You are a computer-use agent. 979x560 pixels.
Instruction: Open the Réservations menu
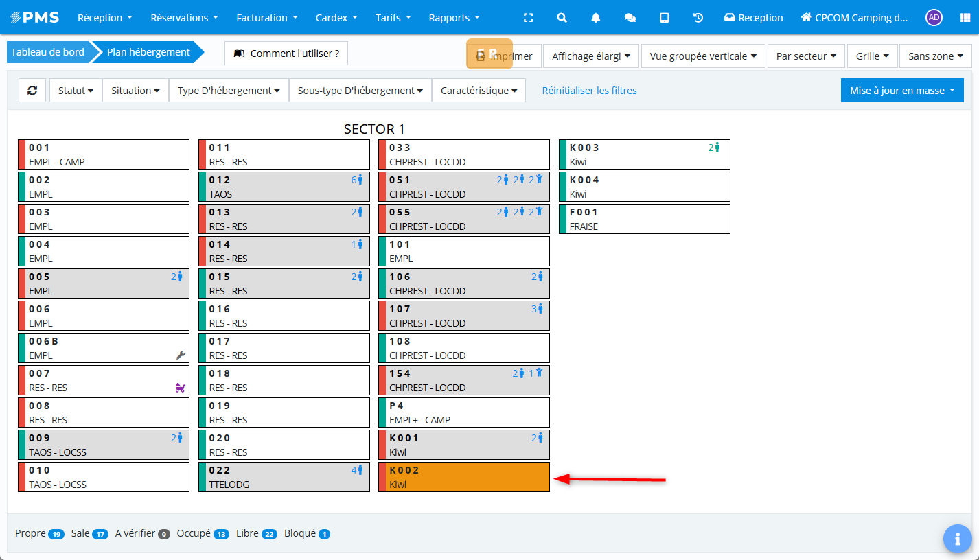(184, 18)
